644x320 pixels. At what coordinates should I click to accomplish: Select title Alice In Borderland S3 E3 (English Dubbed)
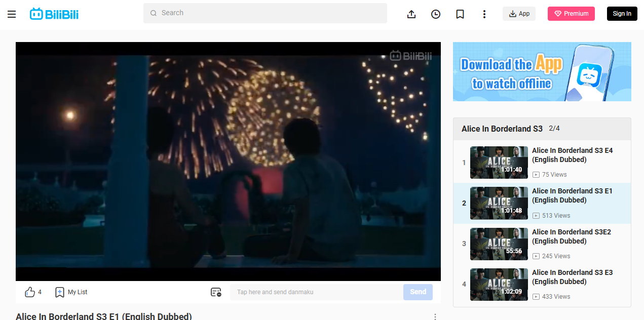point(572,277)
